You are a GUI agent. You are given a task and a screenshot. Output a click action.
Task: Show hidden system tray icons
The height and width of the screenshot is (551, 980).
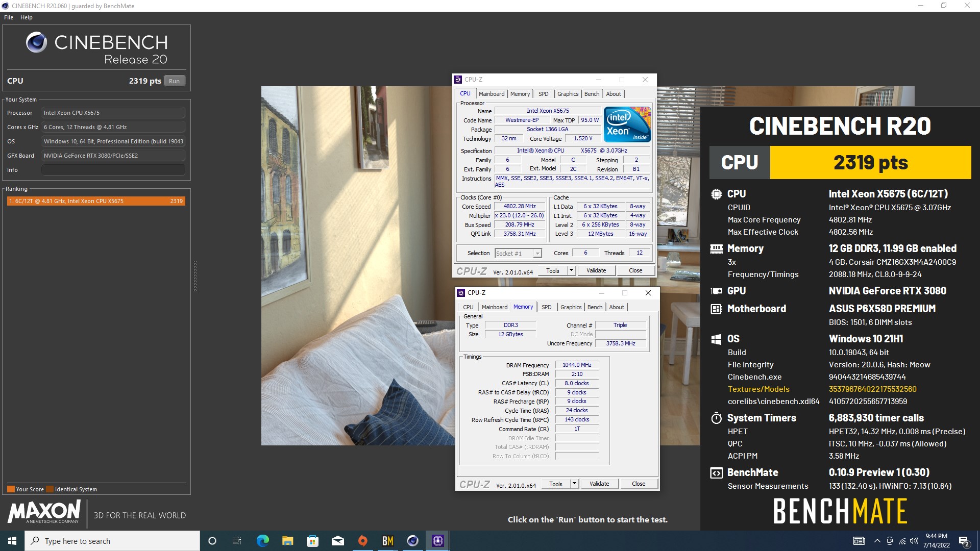pyautogui.click(x=877, y=541)
